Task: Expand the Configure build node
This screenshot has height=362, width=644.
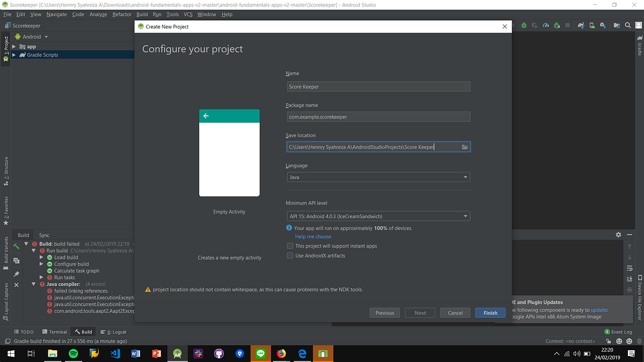Action: tap(42, 264)
